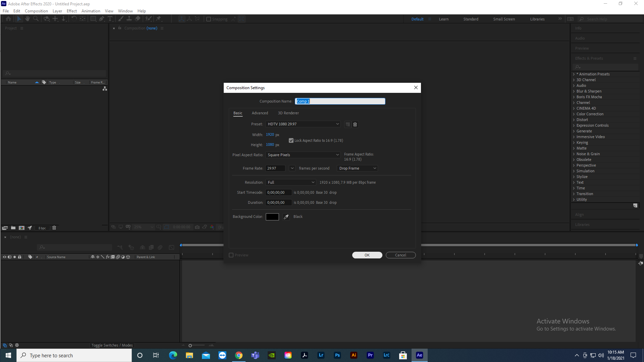Image resolution: width=644 pixels, height=362 pixels.
Task: Select the Rectangle shape tool
Action: tap(93, 19)
